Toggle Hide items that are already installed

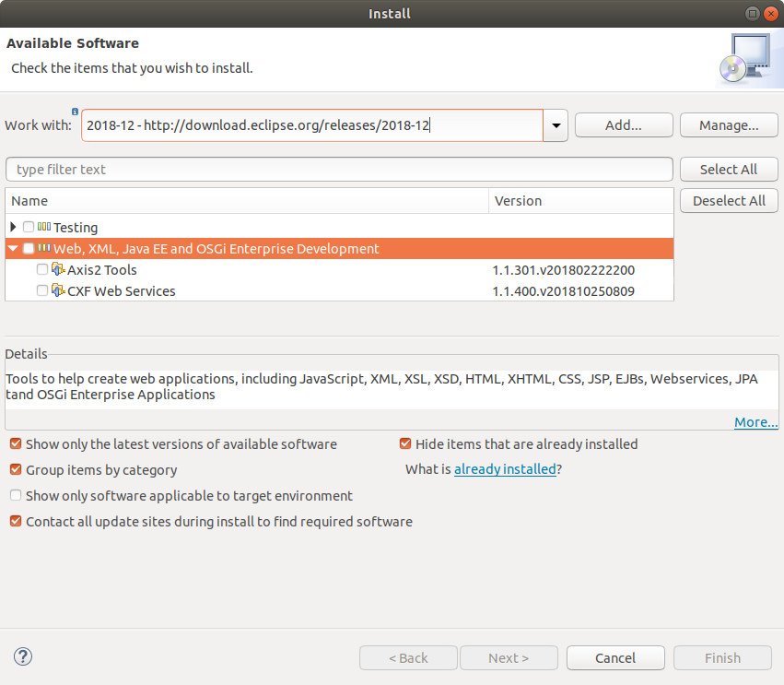coord(405,443)
